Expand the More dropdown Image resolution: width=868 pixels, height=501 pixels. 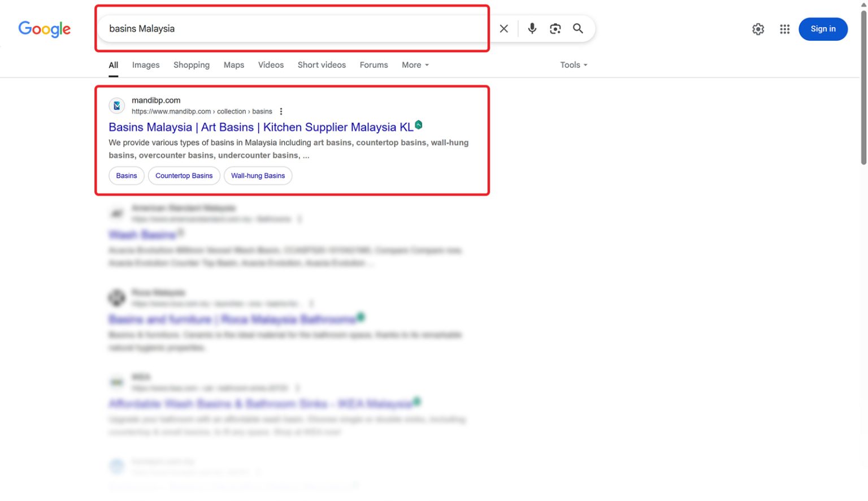(415, 65)
